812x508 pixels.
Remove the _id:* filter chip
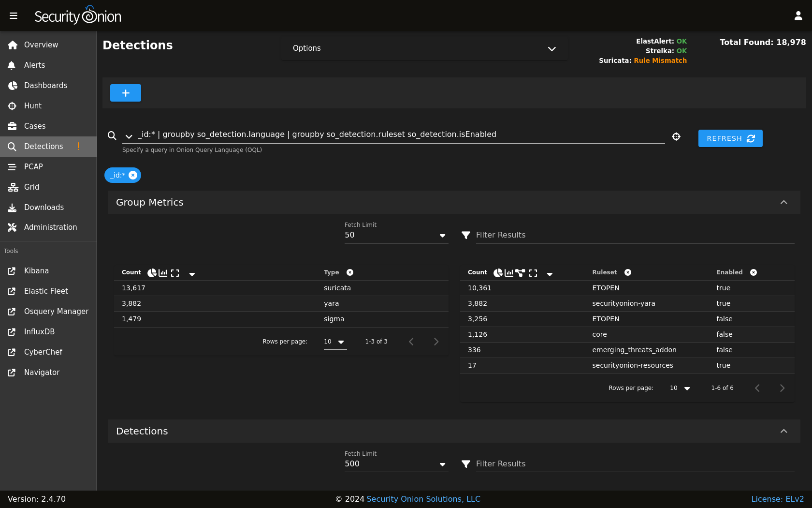tap(133, 175)
